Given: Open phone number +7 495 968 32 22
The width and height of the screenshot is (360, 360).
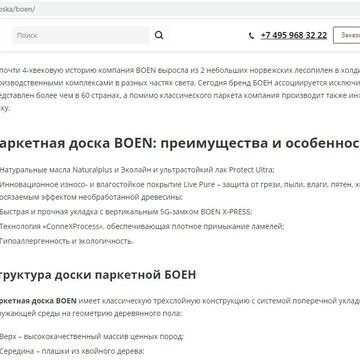Looking at the screenshot, I should click(x=294, y=35).
